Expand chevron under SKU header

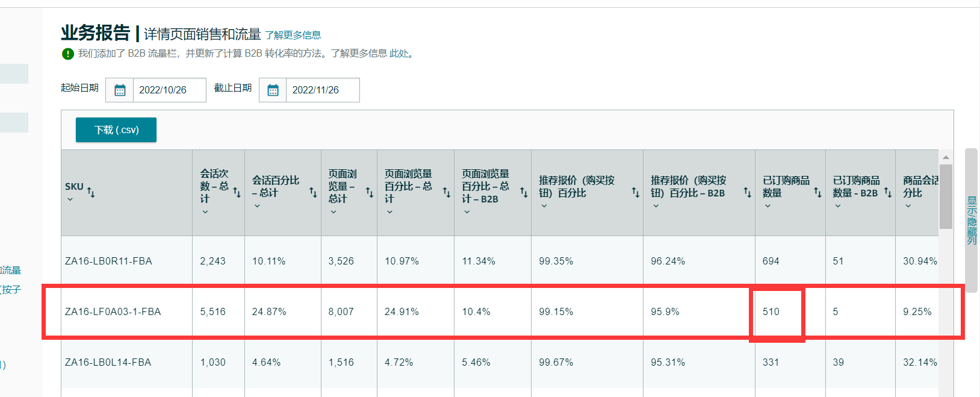[x=70, y=199]
